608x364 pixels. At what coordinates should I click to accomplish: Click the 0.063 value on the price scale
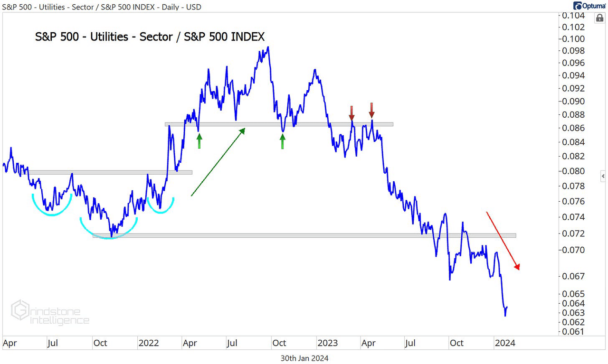point(573,312)
